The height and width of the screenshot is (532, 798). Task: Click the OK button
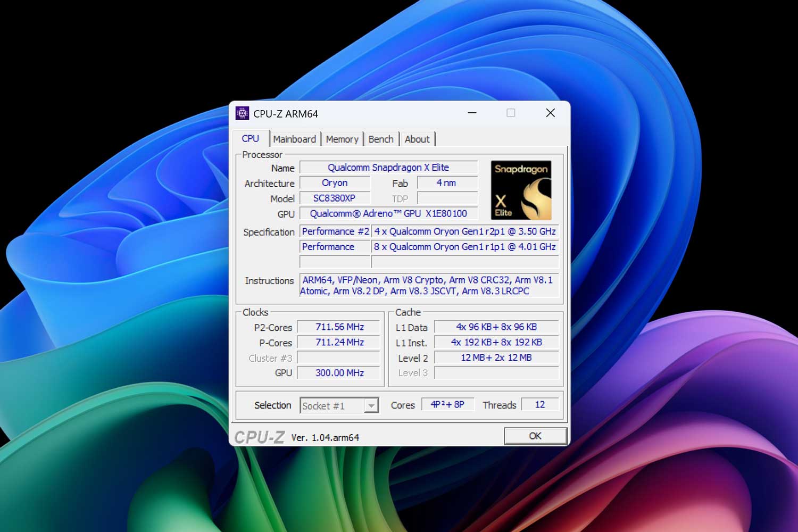[535, 436]
